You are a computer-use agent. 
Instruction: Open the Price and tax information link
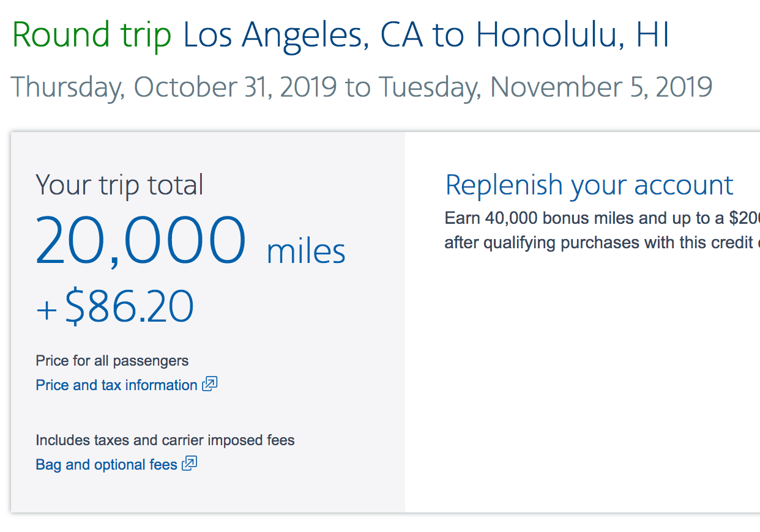(116, 385)
